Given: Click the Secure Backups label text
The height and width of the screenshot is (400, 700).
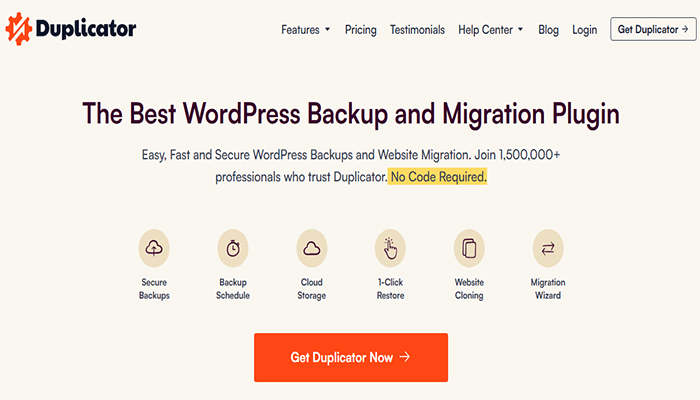Looking at the screenshot, I should point(154,289).
